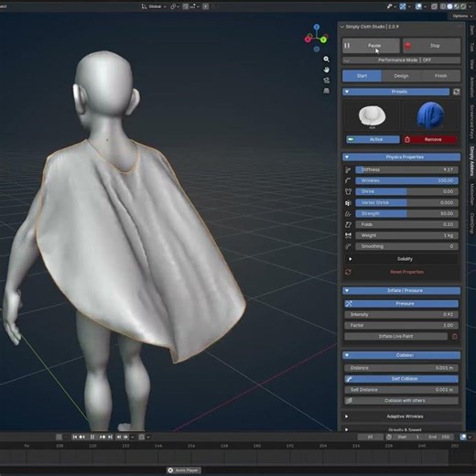The image size is (476, 476).
Task: Switch to the Finish tab
Action: point(440,76)
